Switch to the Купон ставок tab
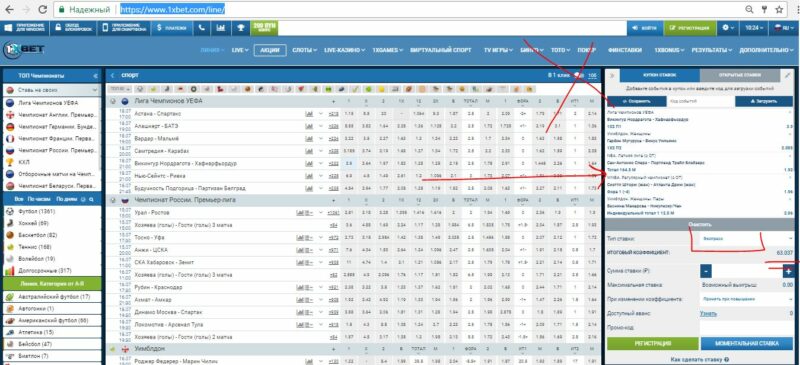Viewport: 800px width, 365px height. tap(659, 75)
